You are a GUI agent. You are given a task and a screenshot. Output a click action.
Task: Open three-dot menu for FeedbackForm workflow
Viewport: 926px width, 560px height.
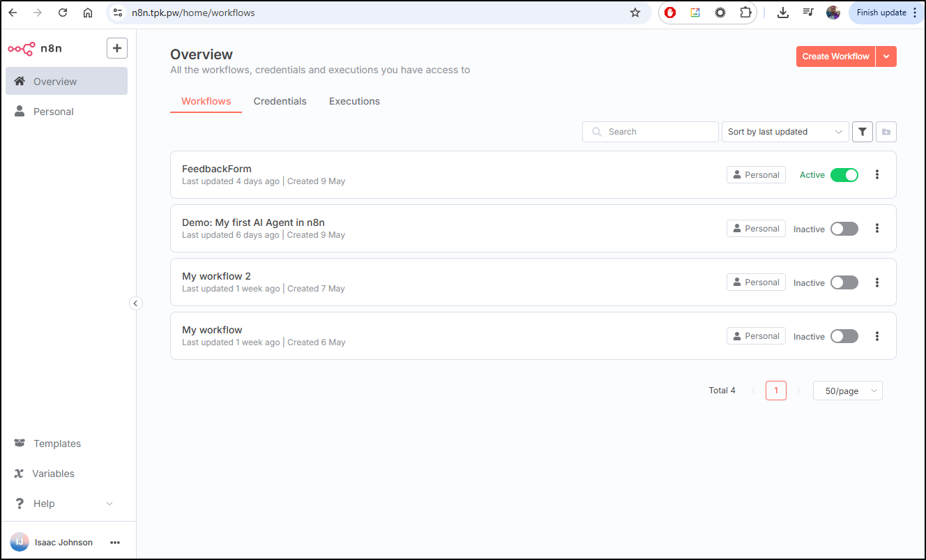(x=877, y=175)
